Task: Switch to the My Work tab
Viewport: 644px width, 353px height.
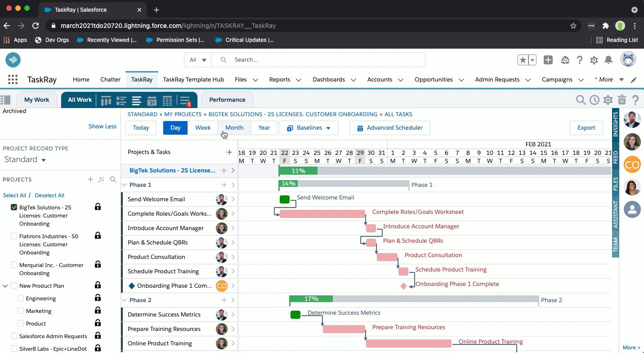Action: click(x=37, y=100)
